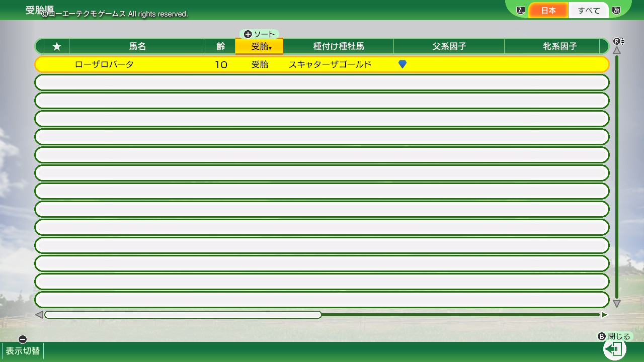Screen dimensions: 644x362
Task: Switch to the すべて filter tab
Action: 589,11
